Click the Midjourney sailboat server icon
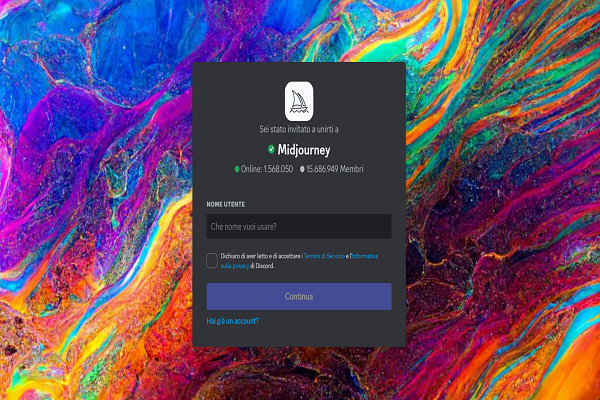 click(x=299, y=101)
